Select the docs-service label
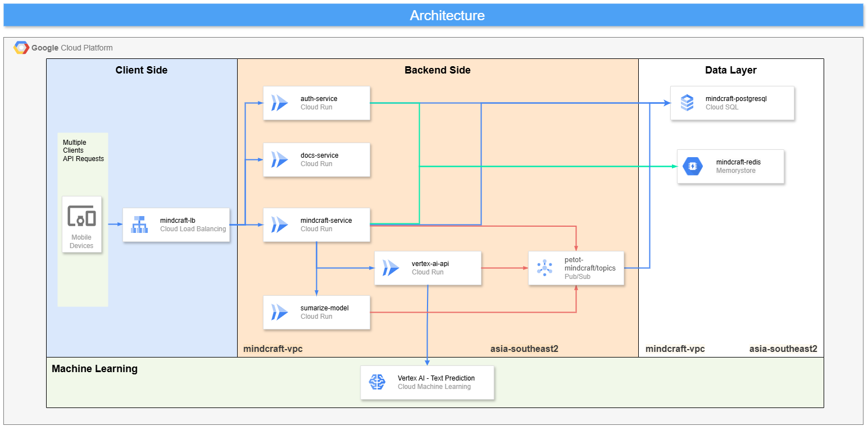The height and width of the screenshot is (426, 868). tap(319, 155)
